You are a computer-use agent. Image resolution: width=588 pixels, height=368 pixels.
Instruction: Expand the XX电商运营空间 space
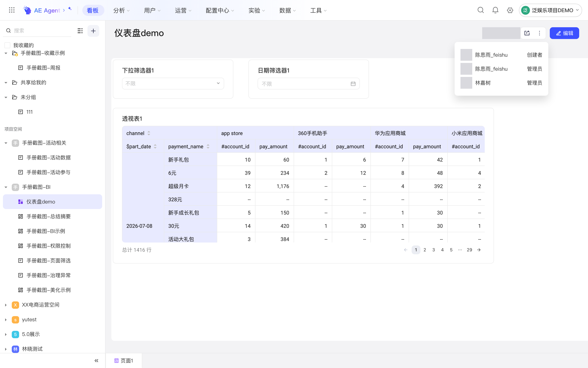click(x=6, y=305)
